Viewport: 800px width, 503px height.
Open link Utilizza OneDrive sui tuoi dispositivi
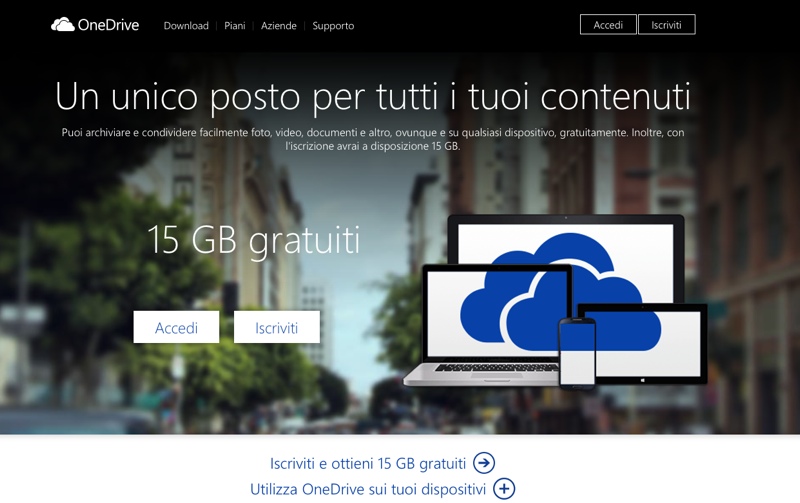[x=368, y=489]
